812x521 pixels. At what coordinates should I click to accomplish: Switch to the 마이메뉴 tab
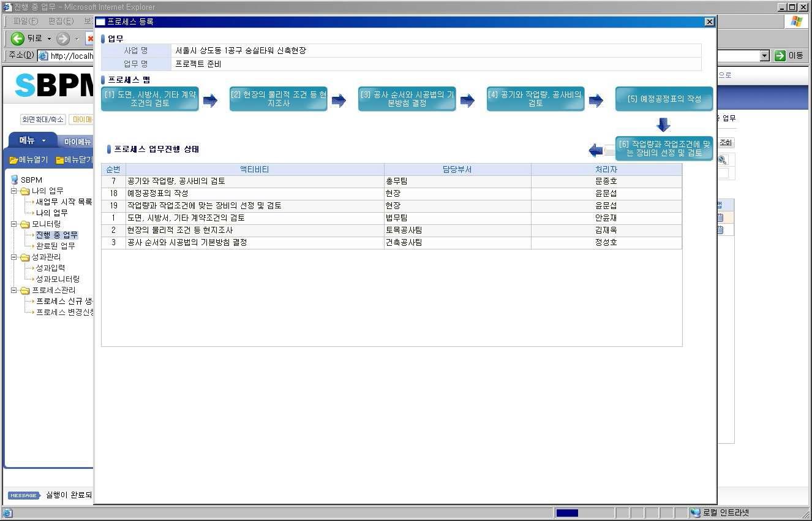(77, 142)
